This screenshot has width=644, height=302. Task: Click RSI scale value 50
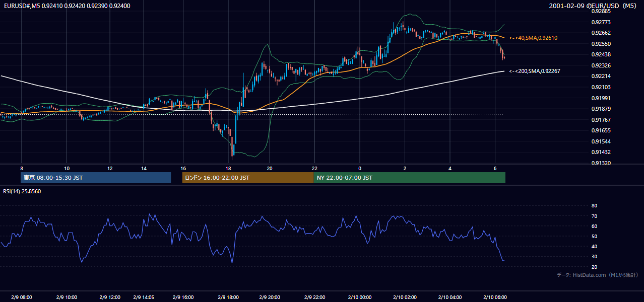point(594,236)
